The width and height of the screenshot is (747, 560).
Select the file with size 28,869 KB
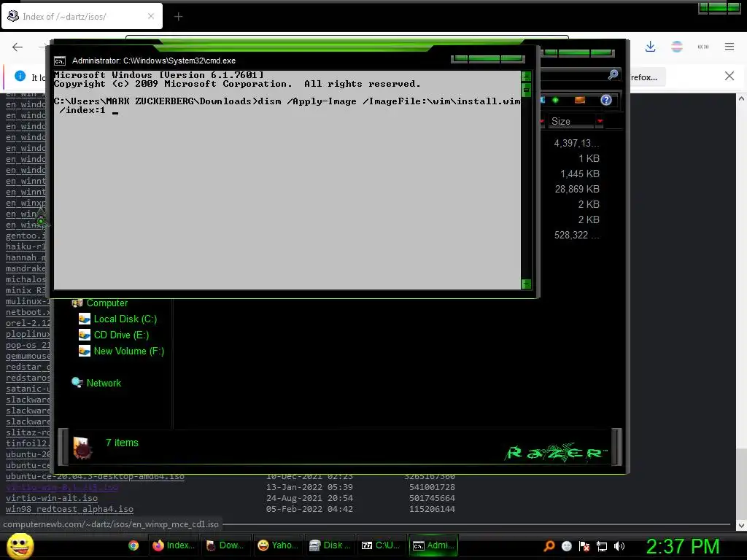[577, 189]
